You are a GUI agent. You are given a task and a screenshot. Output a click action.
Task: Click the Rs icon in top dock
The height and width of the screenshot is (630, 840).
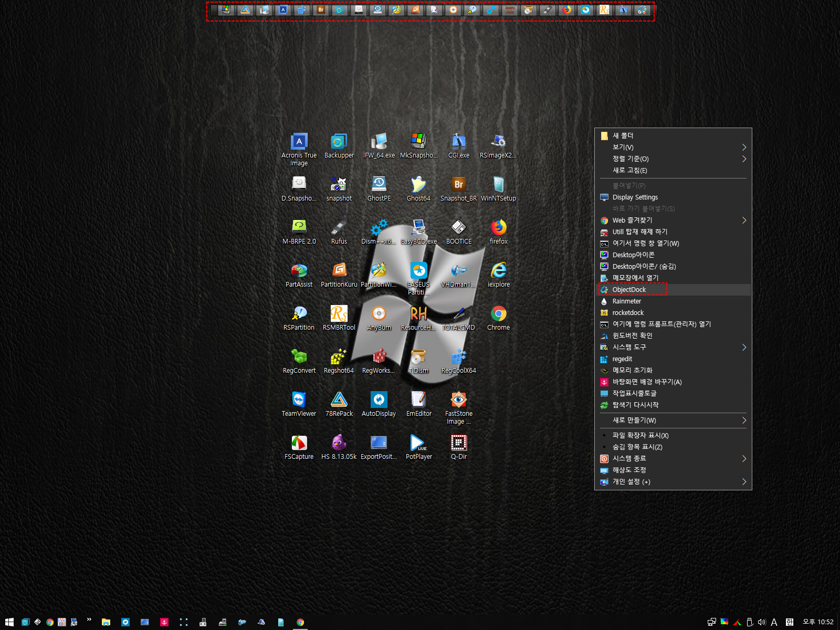point(604,9)
